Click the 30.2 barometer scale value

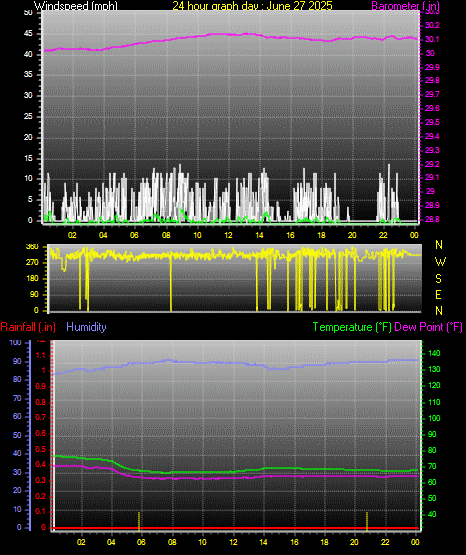pos(432,25)
